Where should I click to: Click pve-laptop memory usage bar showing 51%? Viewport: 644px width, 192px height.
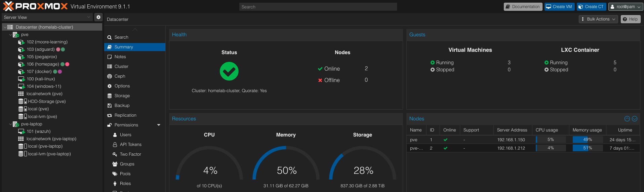pyautogui.click(x=588, y=148)
